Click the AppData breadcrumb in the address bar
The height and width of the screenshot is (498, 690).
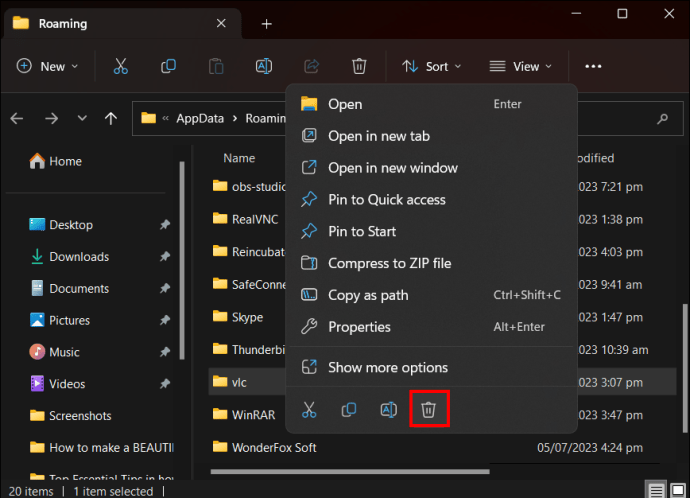[200, 119]
